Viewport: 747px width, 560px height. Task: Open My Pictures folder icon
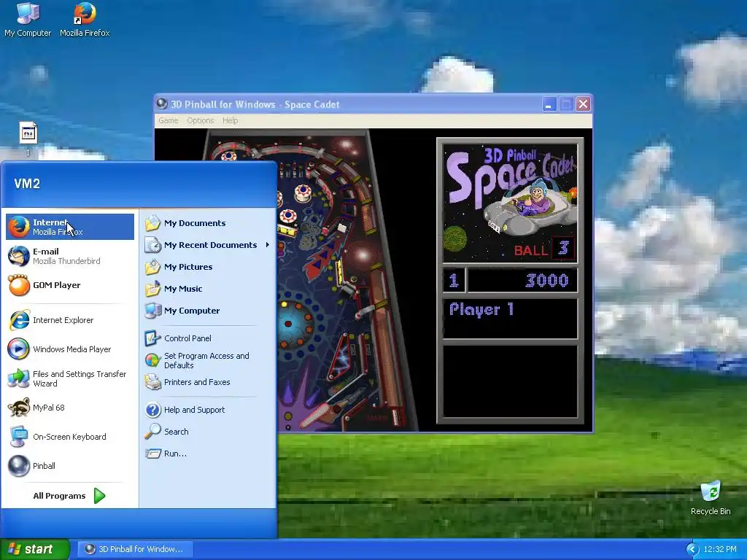(152, 267)
